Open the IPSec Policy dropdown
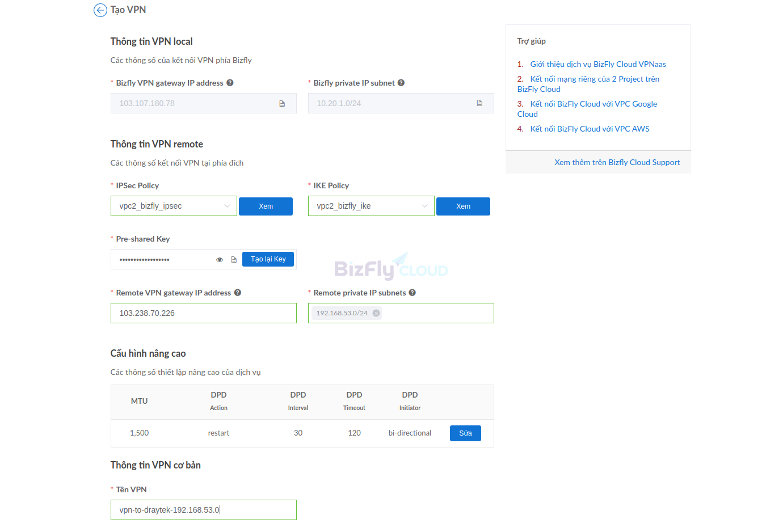Viewport: 783px width, 532px height. tap(174, 206)
